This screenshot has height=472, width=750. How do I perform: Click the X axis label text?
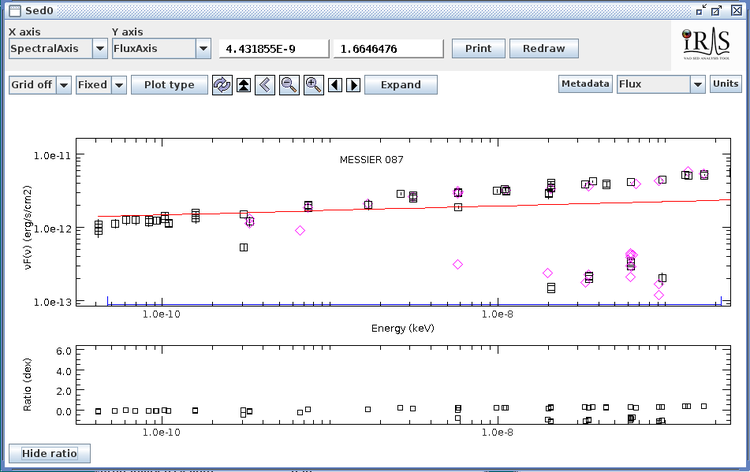pyautogui.click(x=25, y=32)
